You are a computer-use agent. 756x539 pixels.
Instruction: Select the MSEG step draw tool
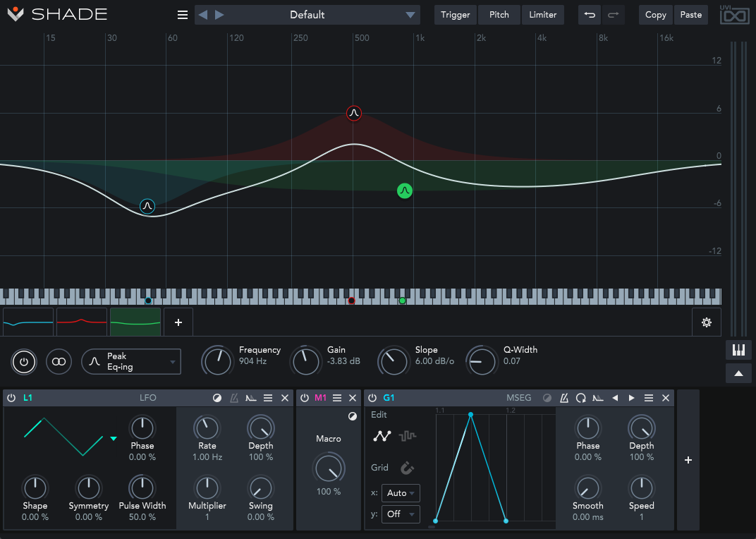407,436
